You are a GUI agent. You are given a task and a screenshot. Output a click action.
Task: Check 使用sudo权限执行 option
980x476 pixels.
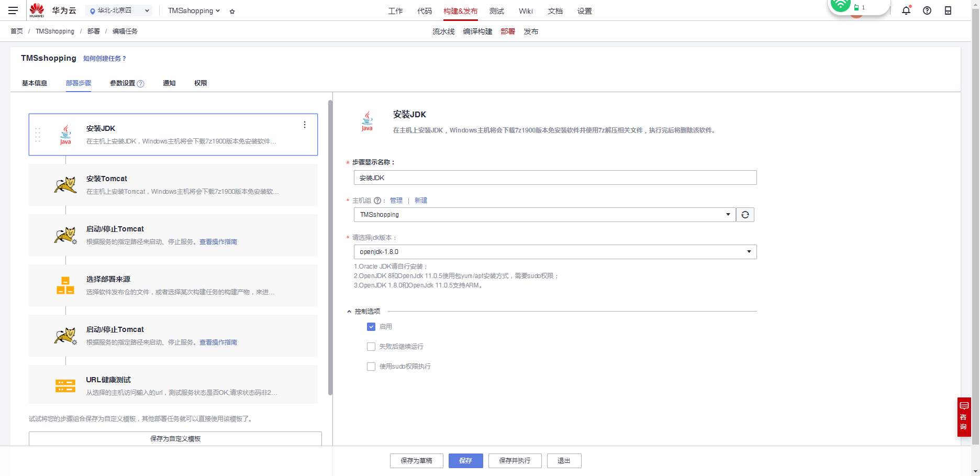pos(371,367)
